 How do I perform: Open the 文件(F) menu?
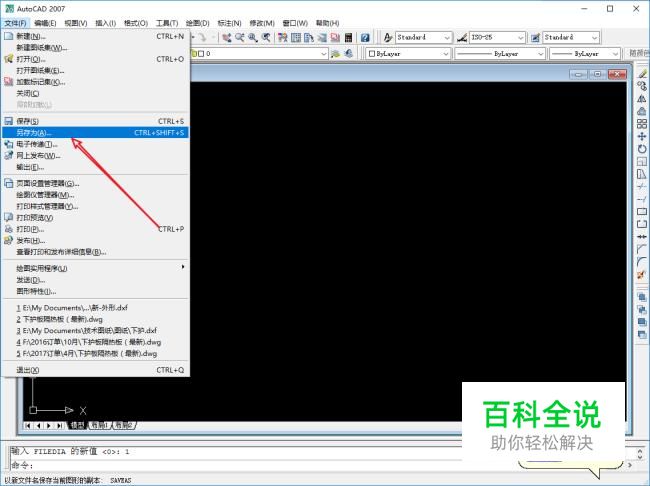[15, 23]
